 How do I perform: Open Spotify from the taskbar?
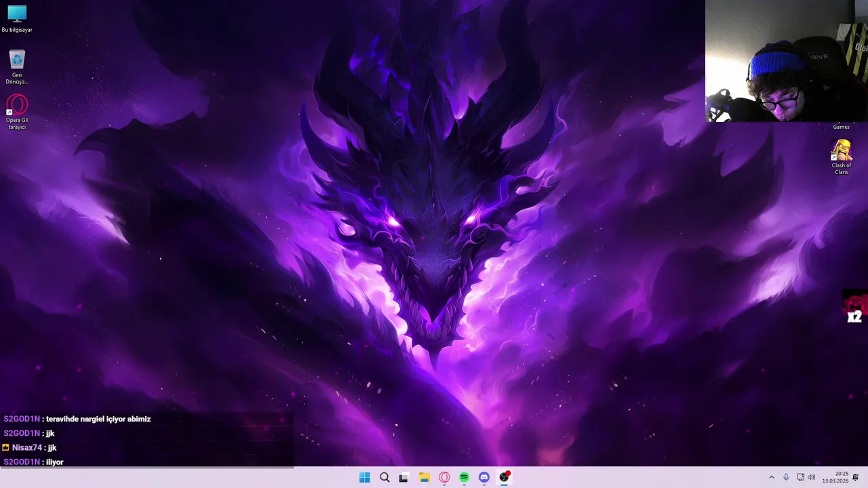click(464, 477)
